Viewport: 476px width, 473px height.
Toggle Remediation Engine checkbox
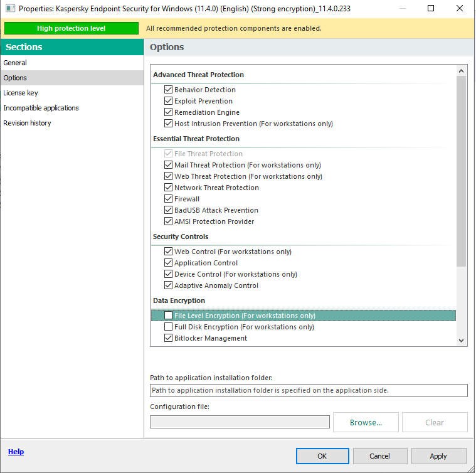point(168,112)
